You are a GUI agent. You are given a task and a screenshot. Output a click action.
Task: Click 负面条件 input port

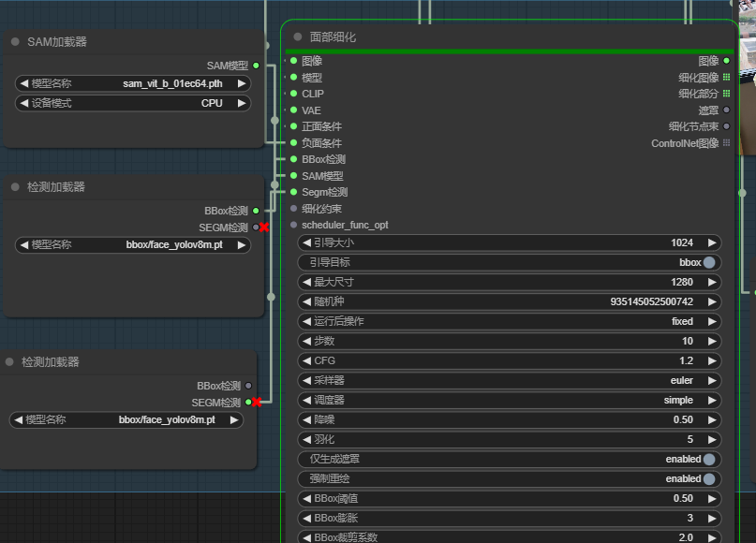293,142
